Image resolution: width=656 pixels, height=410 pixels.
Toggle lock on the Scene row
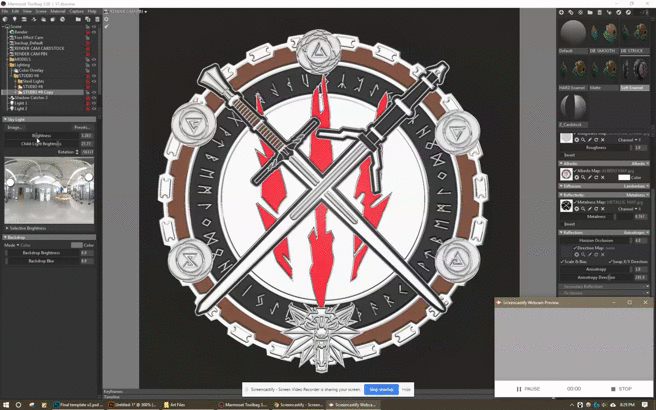[x=88, y=26]
